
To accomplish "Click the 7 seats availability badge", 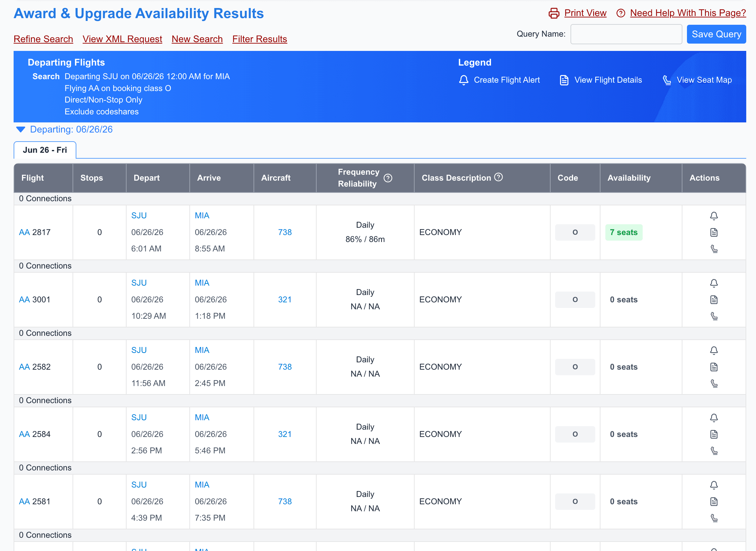I will point(624,232).
